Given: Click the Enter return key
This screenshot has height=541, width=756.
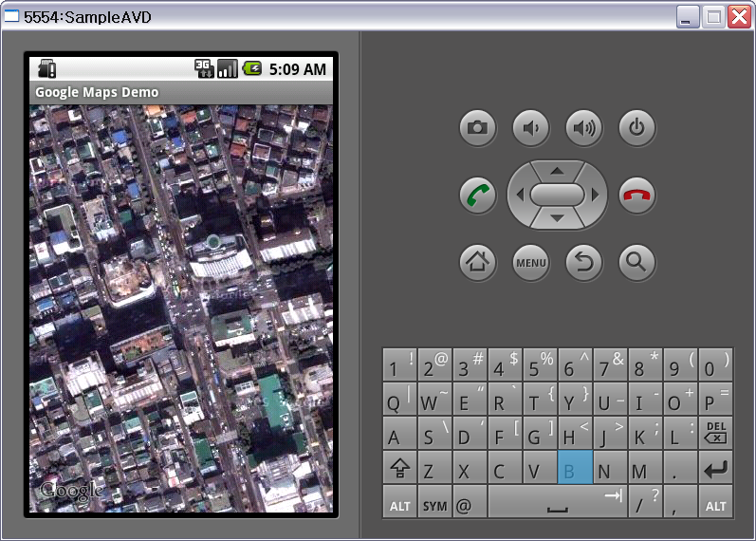Looking at the screenshot, I should click(x=716, y=467).
